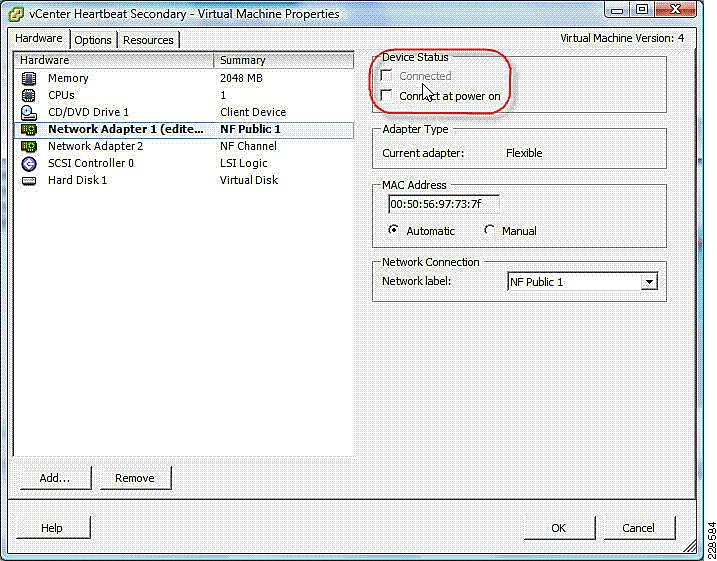Switch to the Resources tab

pos(148,40)
